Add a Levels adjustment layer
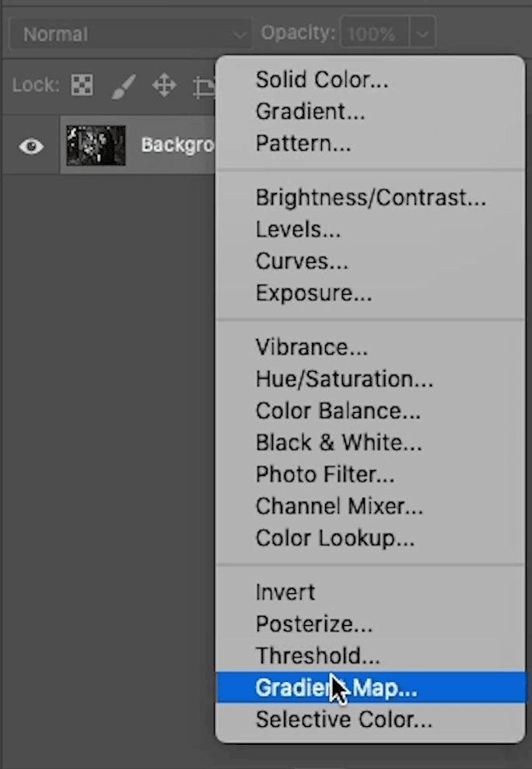Viewport: 532px width, 769px height. (x=289, y=229)
